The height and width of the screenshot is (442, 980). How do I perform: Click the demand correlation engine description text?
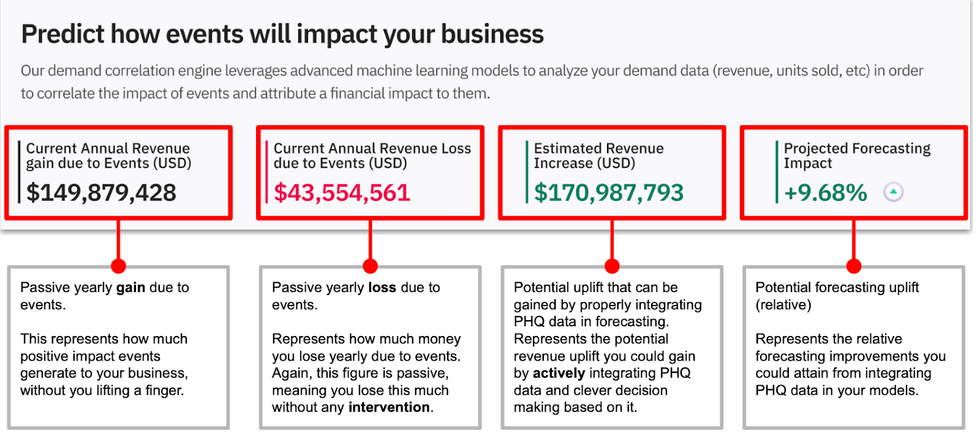472,82
